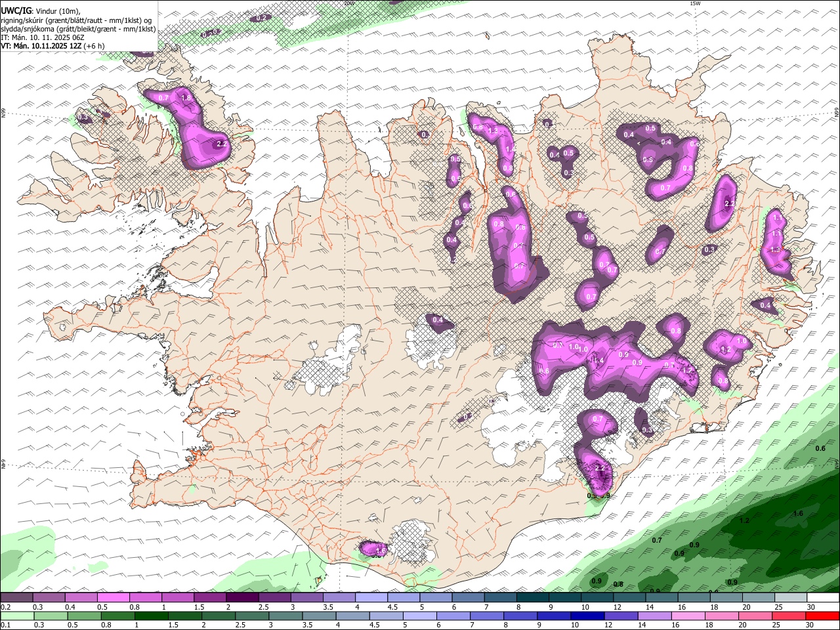Viewport: 840px width, 630px height.
Task: Select the 6 slate-blue swatch in the top scale
Action: pos(469,598)
